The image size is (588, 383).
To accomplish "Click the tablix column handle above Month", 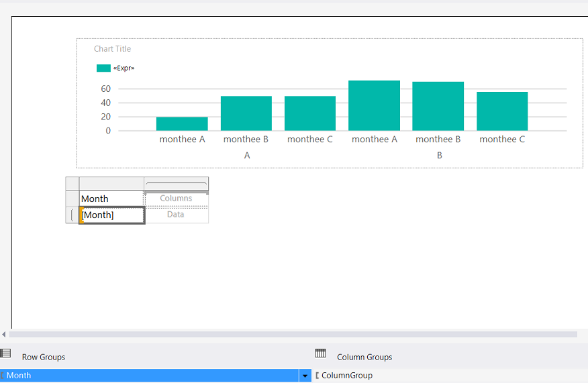I will coord(111,184).
